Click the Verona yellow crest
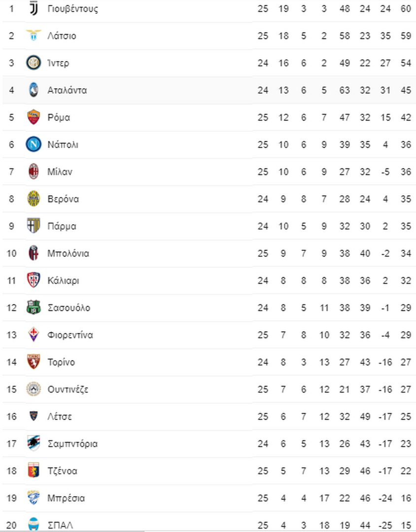 [x=34, y=199]
